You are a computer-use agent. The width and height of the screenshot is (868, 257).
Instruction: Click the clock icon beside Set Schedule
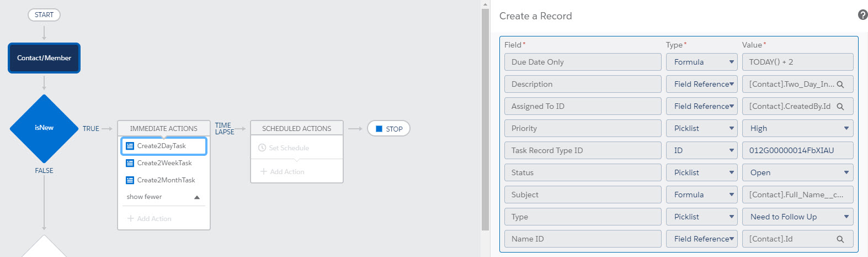pyautogui.click(x=262, y=148)
